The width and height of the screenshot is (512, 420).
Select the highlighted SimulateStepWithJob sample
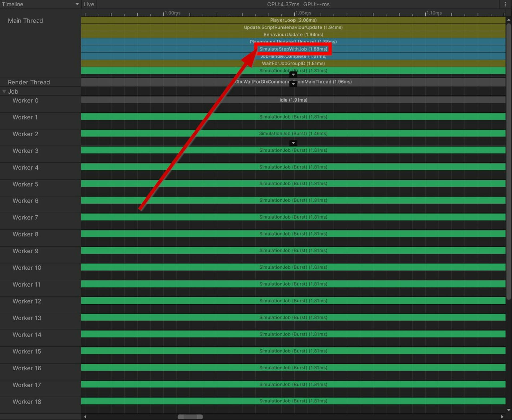(293, 49)
